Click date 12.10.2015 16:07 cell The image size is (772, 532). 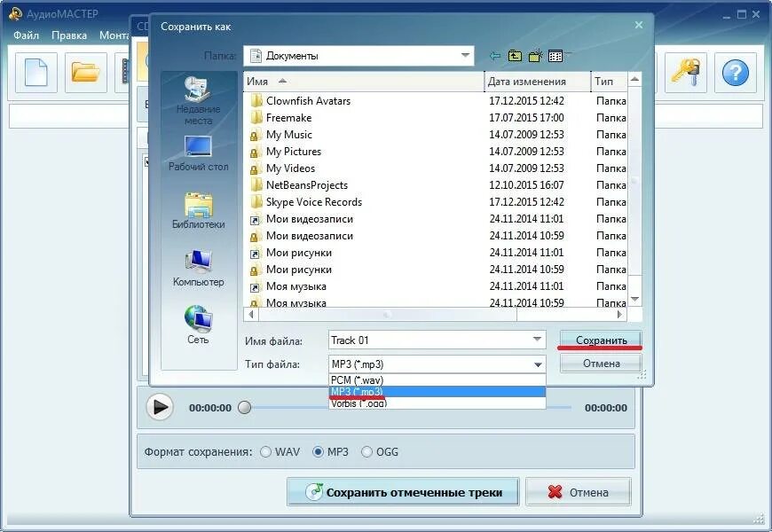click(x=526, y=185)
